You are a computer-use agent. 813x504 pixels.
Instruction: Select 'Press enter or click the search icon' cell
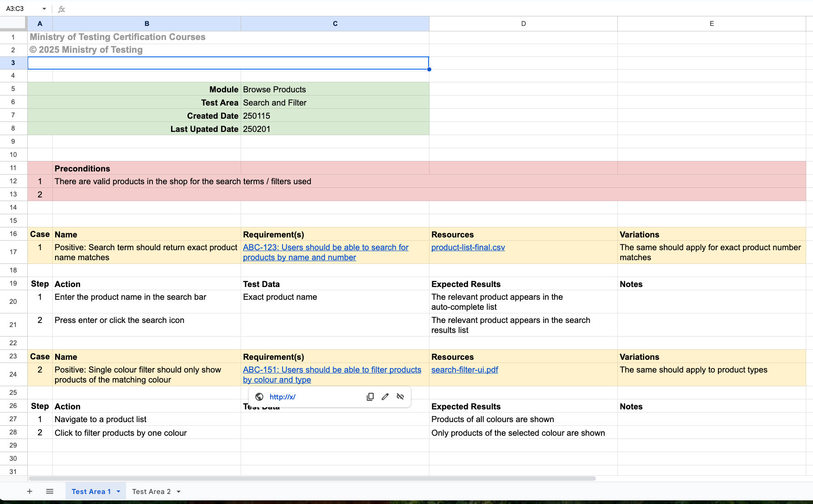click(x=146, y=325)
